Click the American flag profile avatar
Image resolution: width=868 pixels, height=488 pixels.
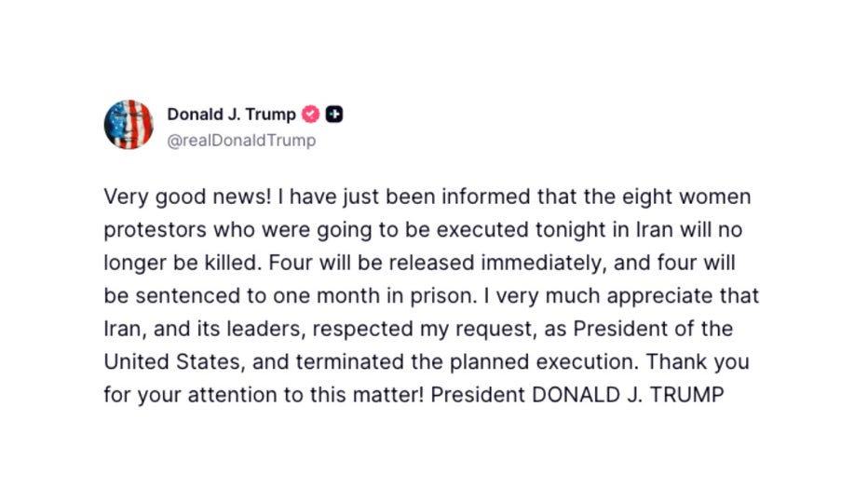(x=129, y=125)
